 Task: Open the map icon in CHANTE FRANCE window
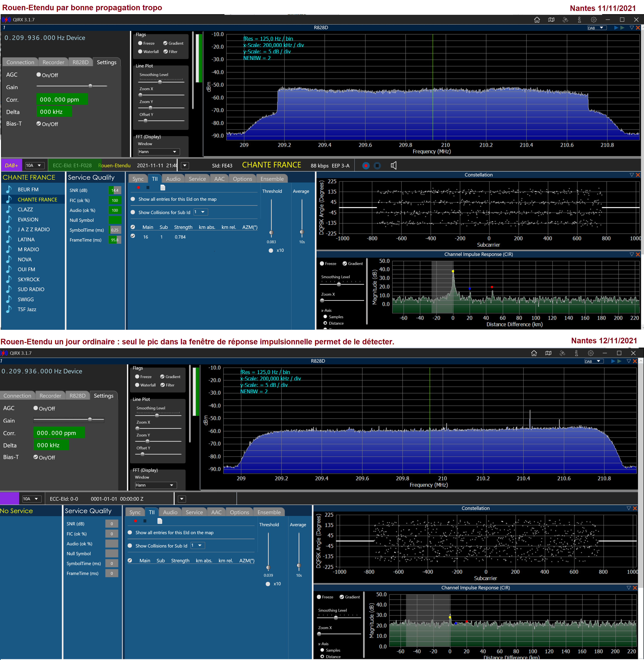(x=551, y=20)
